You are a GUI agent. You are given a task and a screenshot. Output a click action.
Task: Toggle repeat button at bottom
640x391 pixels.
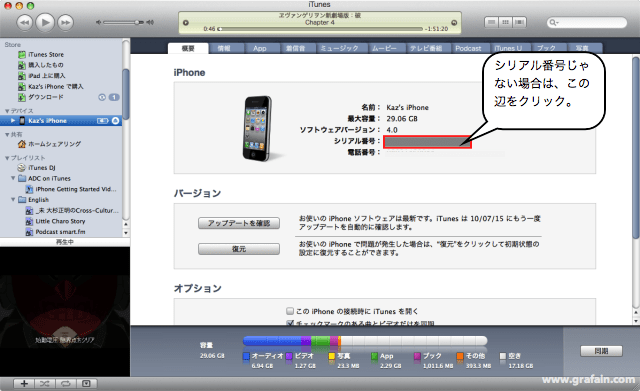click(66, 384)
